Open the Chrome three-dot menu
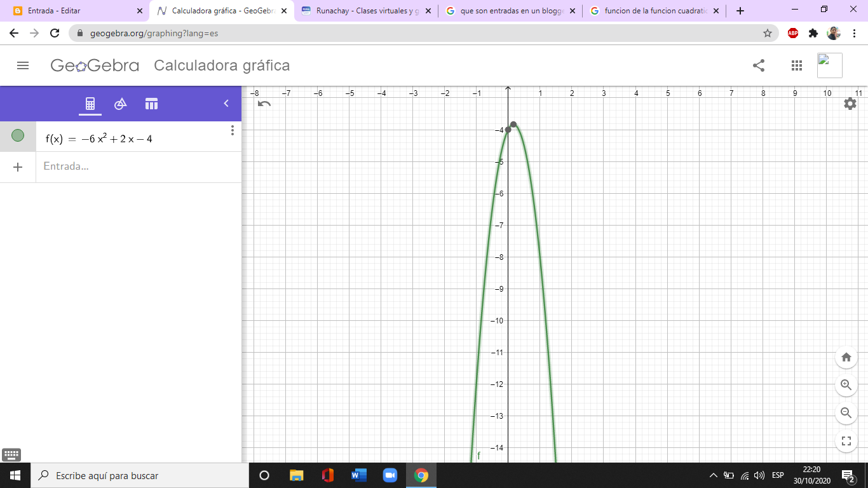This screenshot has width=868, height=488. [x=854, y=33]
